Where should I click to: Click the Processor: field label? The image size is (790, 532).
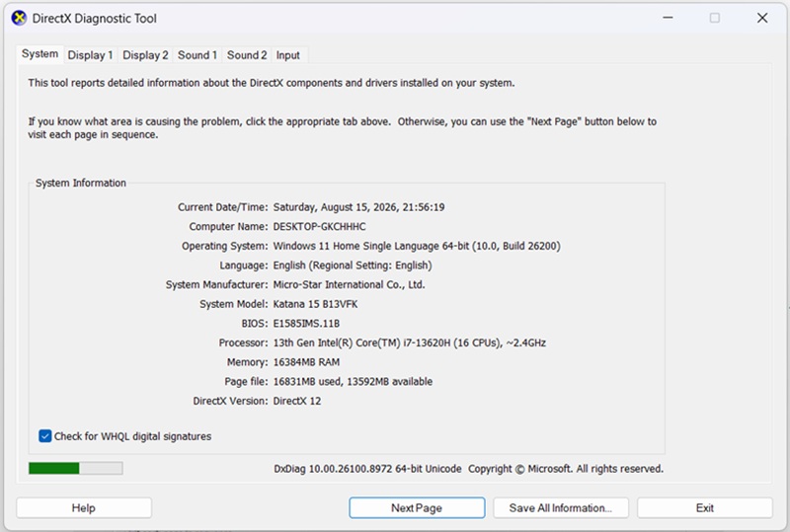(243, 343)
